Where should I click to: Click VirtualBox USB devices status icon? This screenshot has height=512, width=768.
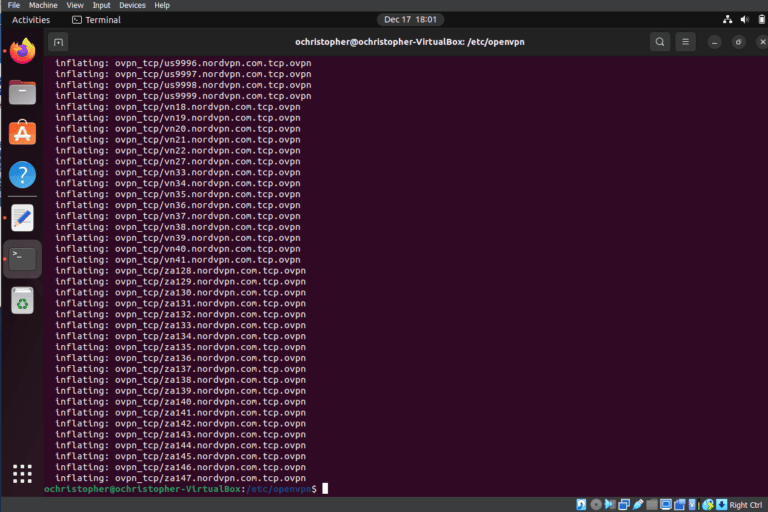tap(638, 505)
